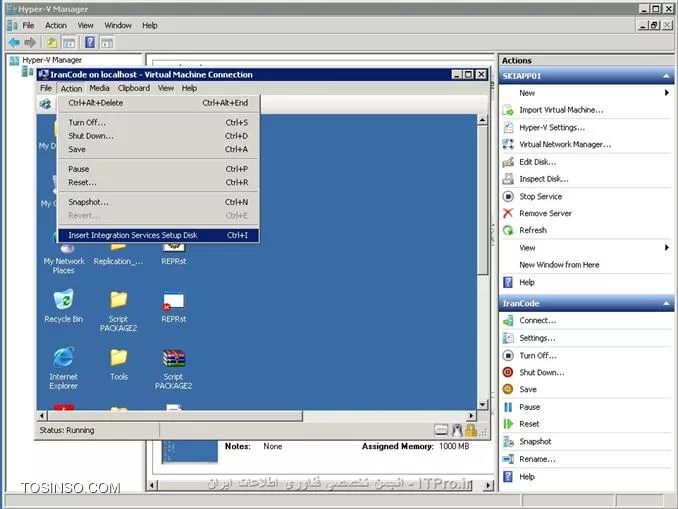The image size is (678, 509).
Task: Open Help menu in VM Connection window
Action: tap(189, 88)
